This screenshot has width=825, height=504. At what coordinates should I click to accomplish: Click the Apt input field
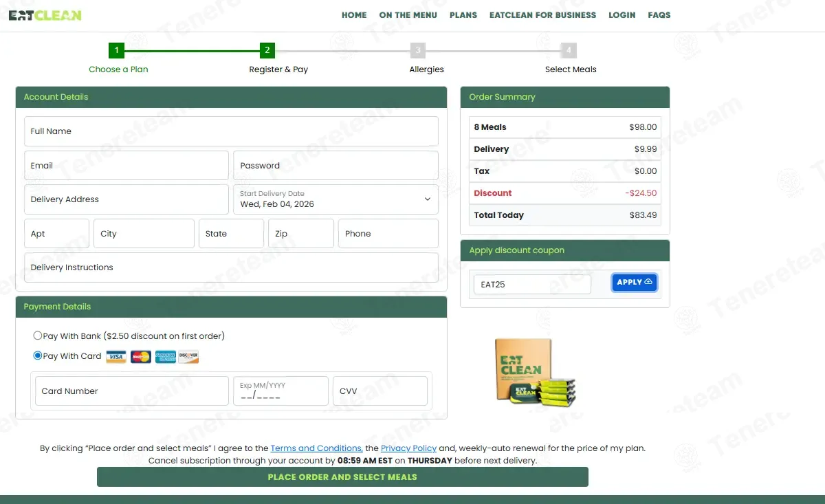click(x=56, y=234)
